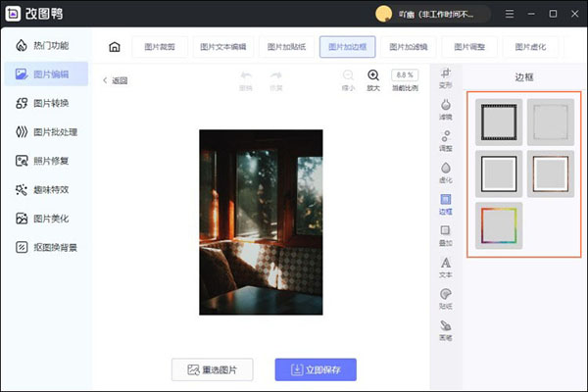Select the 调整 adjust tool icon
Viewport: 588px width, 392px height.
tap(446, 140)
